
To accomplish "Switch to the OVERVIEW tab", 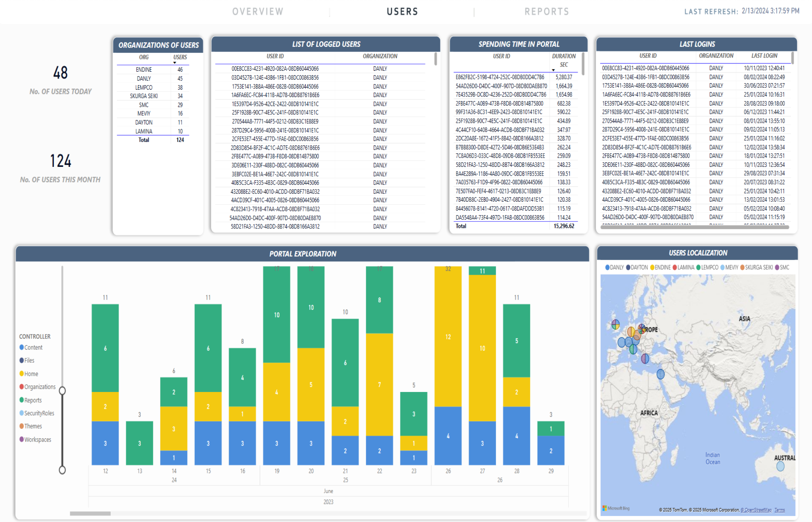I will pos(258,11).
